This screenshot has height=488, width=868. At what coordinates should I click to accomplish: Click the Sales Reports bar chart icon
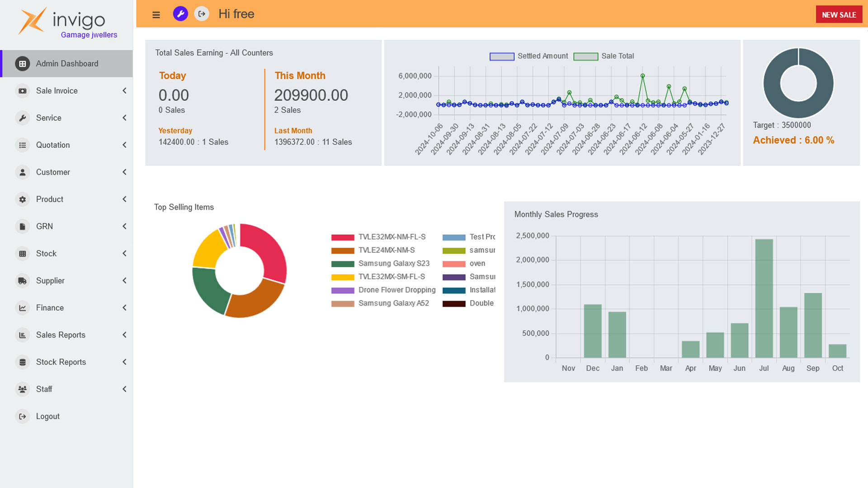click(x=23, y=335)
